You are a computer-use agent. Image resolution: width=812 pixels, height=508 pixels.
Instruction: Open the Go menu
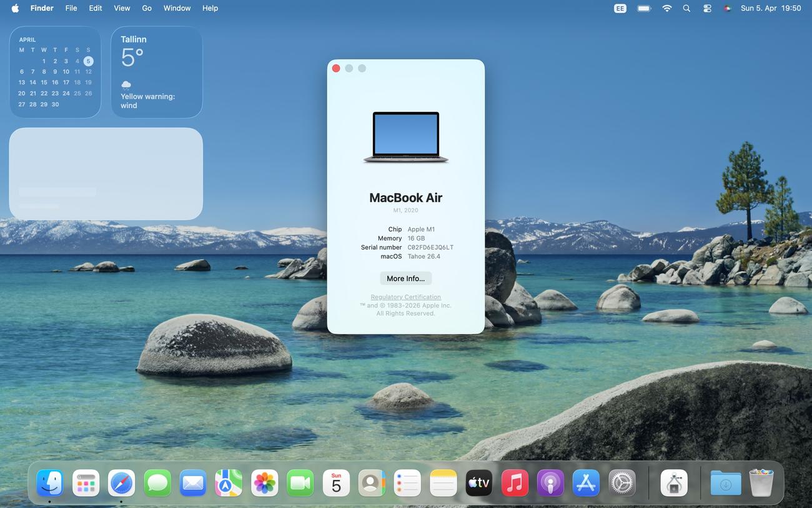tap(147, 8)
